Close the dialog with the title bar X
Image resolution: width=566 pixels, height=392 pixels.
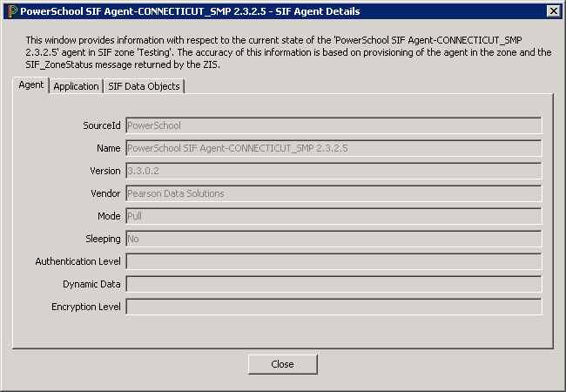(553, 11)
